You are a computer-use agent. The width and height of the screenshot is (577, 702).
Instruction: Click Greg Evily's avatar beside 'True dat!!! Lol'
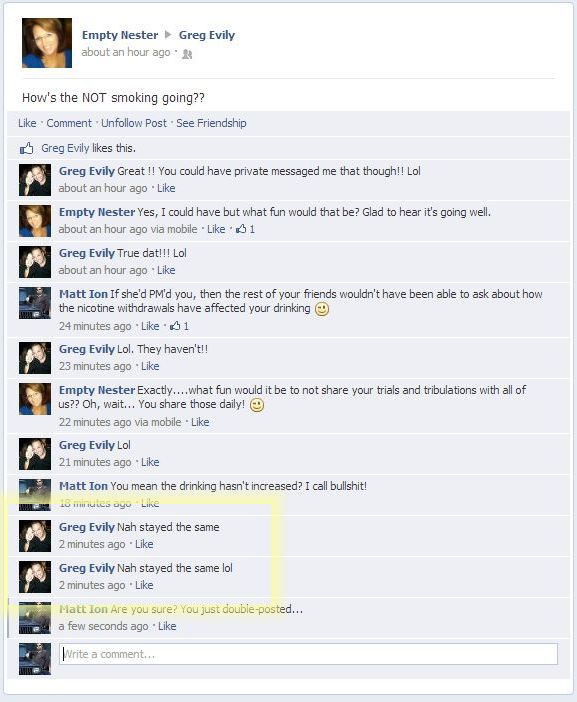tap(35, 262)
